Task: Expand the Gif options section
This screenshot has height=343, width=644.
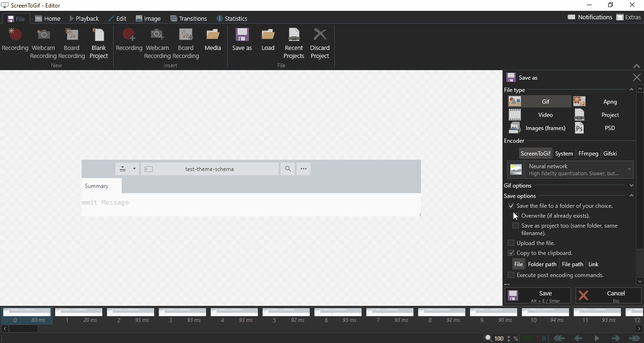Action: (631, 186)
